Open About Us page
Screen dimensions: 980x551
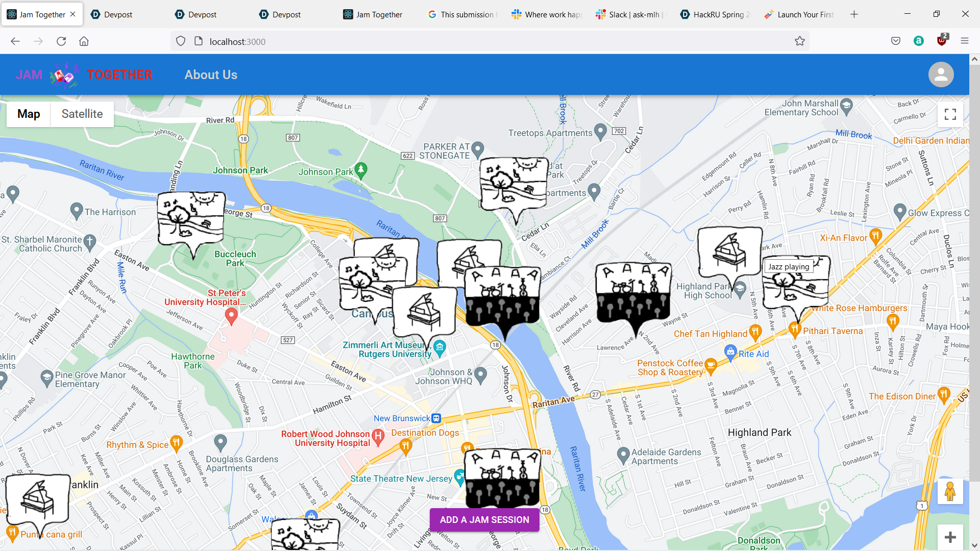pyautogui.click(x=211, y=74)
